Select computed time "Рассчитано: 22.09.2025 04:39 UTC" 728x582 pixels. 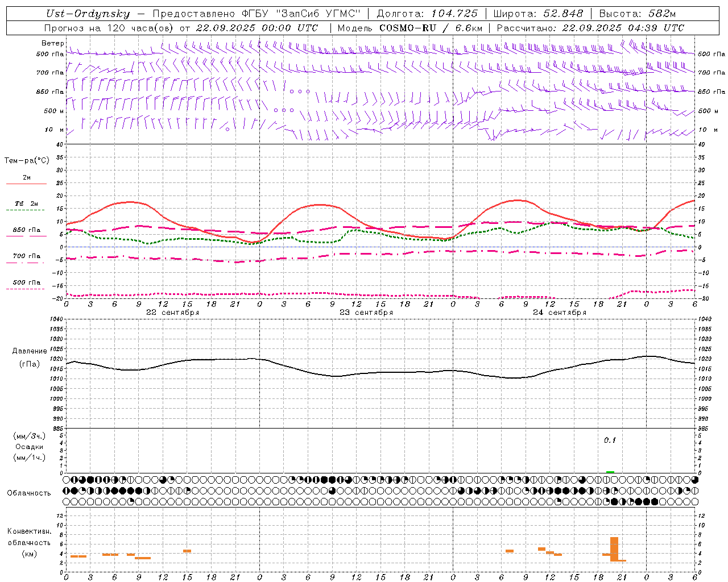(590, 28)
